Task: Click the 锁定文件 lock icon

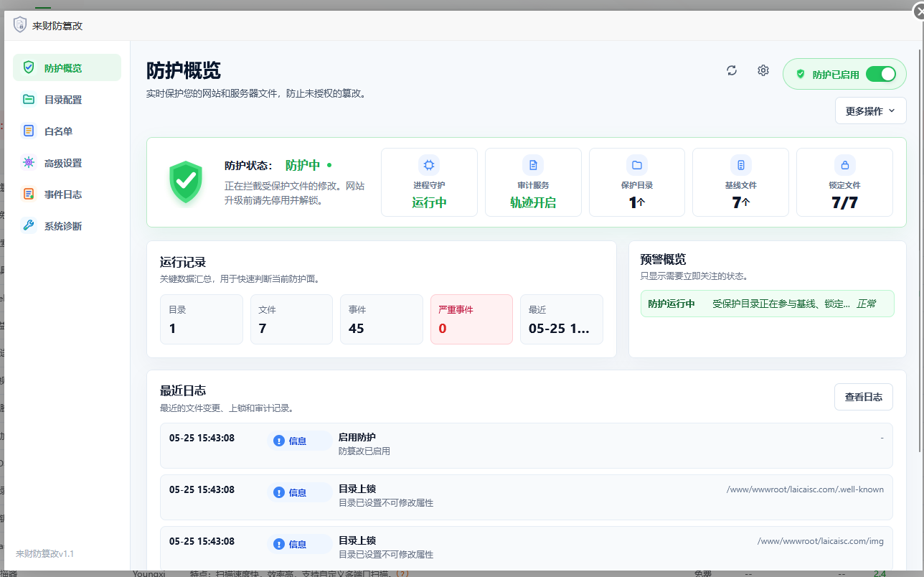Action: [x=844, y=165]
